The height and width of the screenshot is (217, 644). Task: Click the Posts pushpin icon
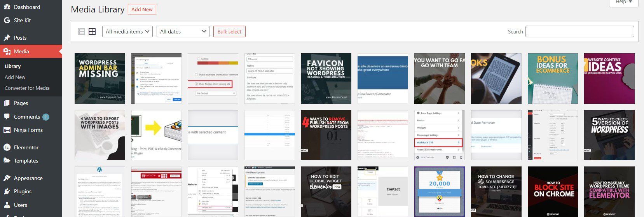tap(7, 38)
